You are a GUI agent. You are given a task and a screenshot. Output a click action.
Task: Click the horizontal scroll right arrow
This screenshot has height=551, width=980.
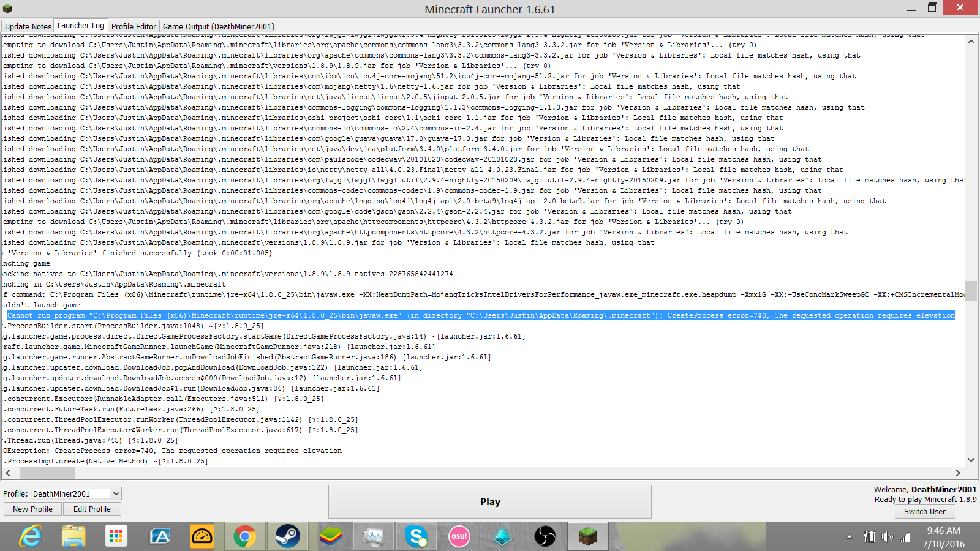pos(959,473)
